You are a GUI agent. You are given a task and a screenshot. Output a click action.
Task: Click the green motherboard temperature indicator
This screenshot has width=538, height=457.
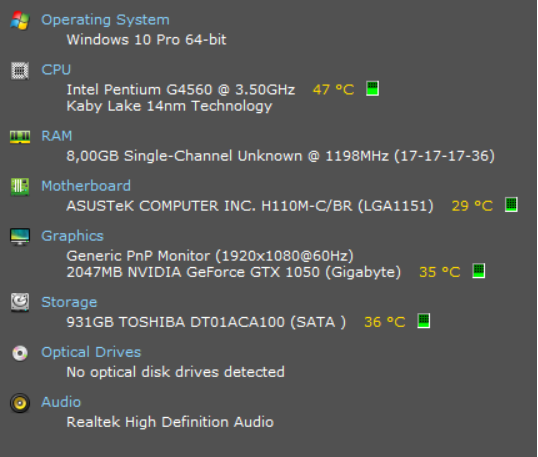(x=511, y=204)
